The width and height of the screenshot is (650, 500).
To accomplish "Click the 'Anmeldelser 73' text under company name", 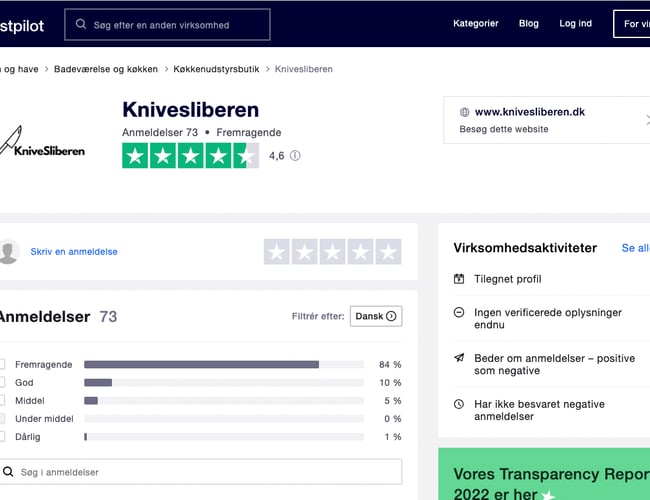I will coord(160,133).
